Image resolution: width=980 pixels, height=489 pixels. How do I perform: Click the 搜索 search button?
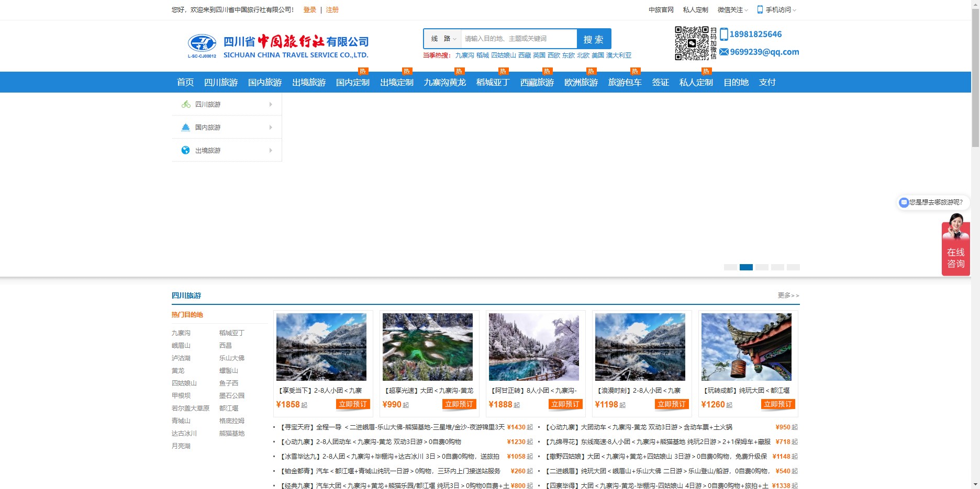pos(594,38)
